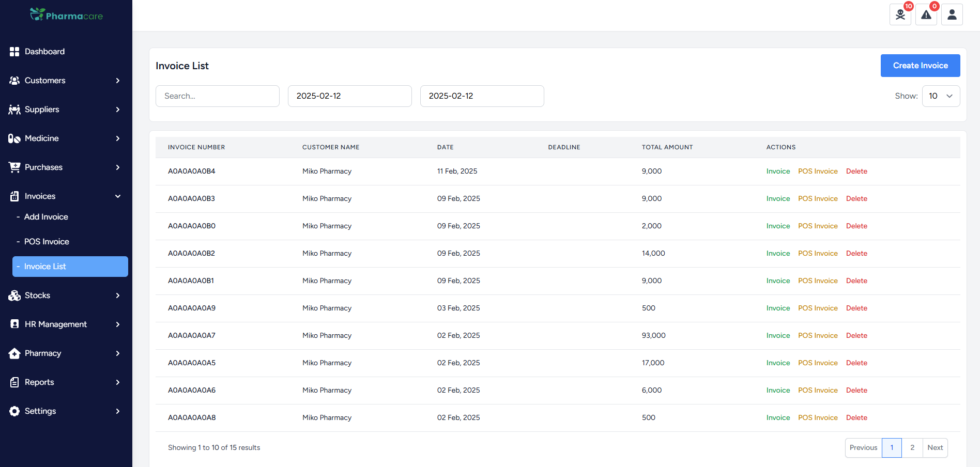The height and width of the screenshot is (467, 980).
Task: Click the HR Management badge icon
Action: coord(14,324)
